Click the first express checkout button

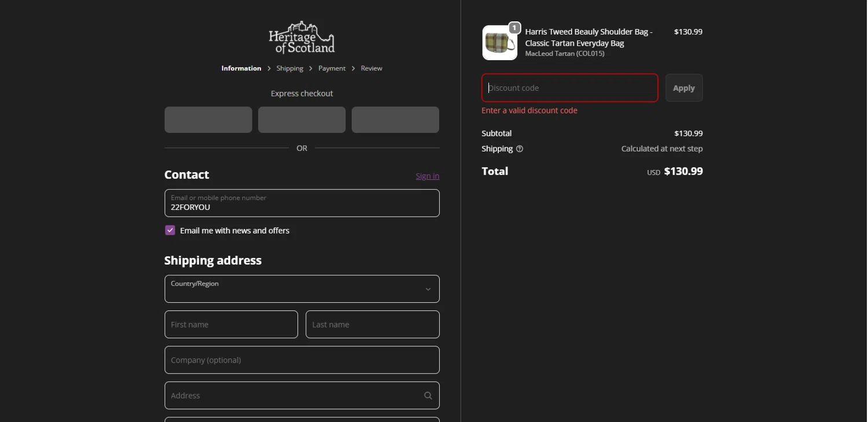point(208,120)
